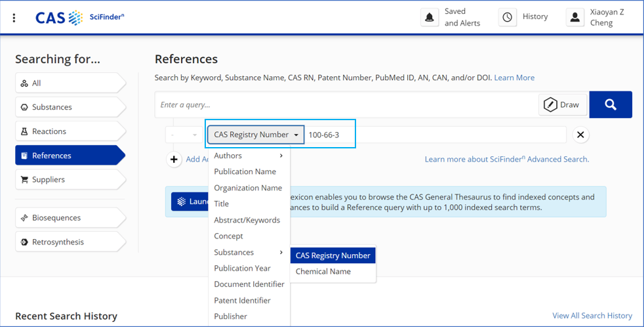Viewport: 644px width, 327px height.
Task: Click the CAS SciFinder logo
Action: [79, 18]
